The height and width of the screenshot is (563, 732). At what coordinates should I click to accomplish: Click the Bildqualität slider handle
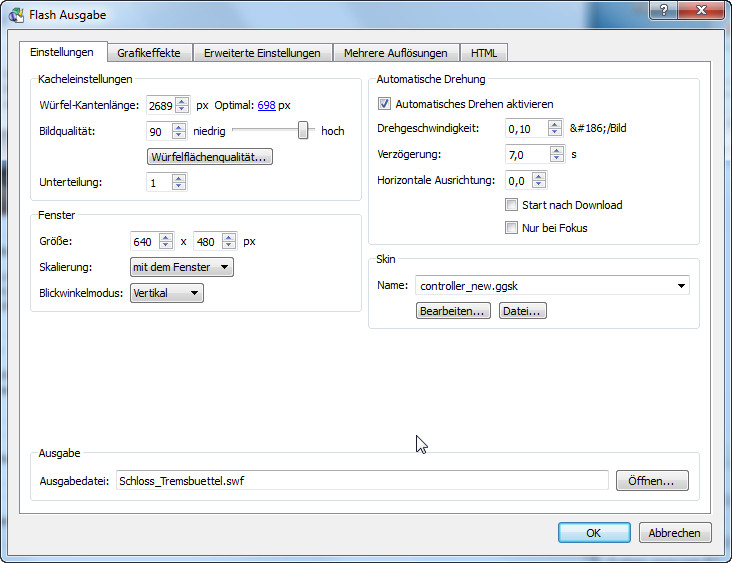pyautogui.click(x=302, y=130)
